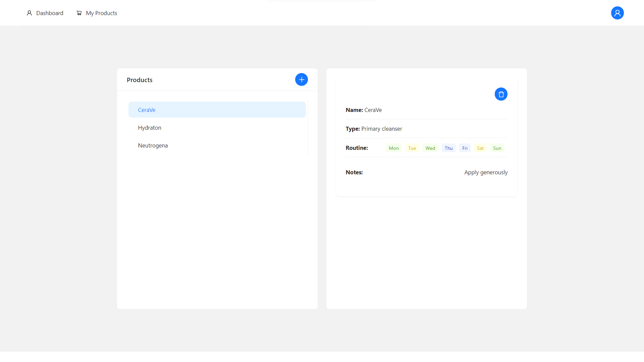644x362 pixels.
Task: Open the user profile avatar icon
Action: coord(617,13)
